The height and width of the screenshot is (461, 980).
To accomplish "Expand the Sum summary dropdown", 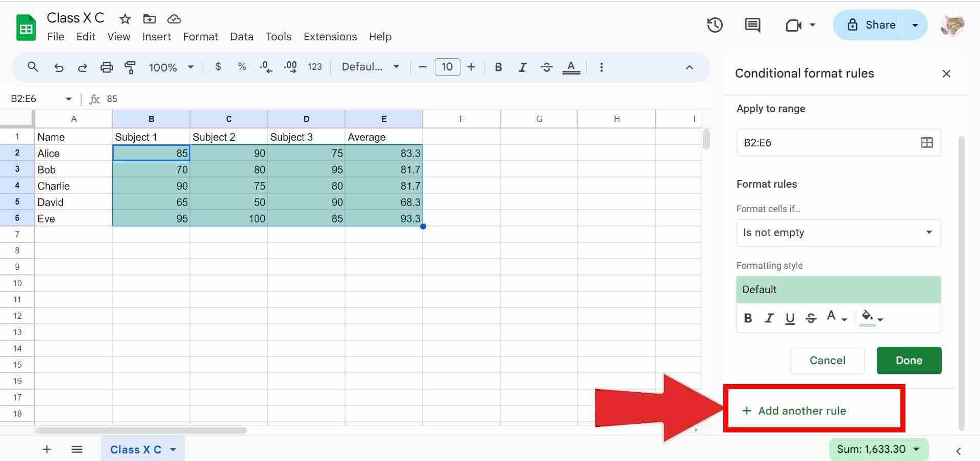I will (x=915, y=449).
